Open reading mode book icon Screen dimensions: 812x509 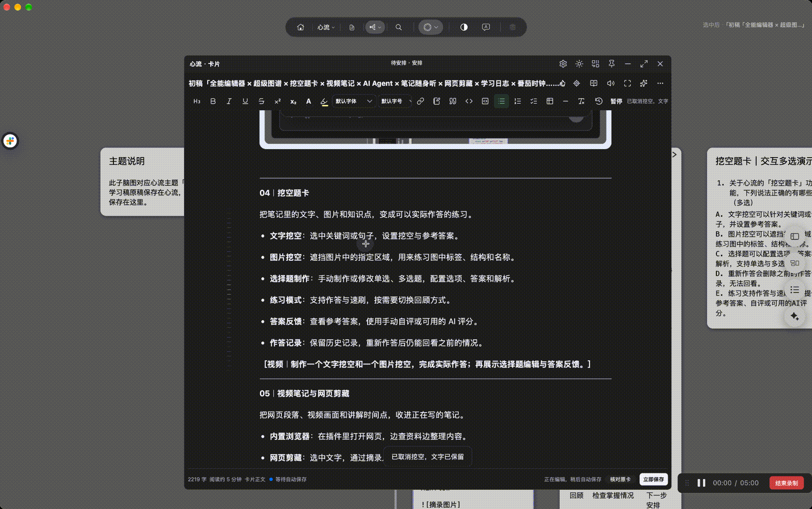(594, 83)
